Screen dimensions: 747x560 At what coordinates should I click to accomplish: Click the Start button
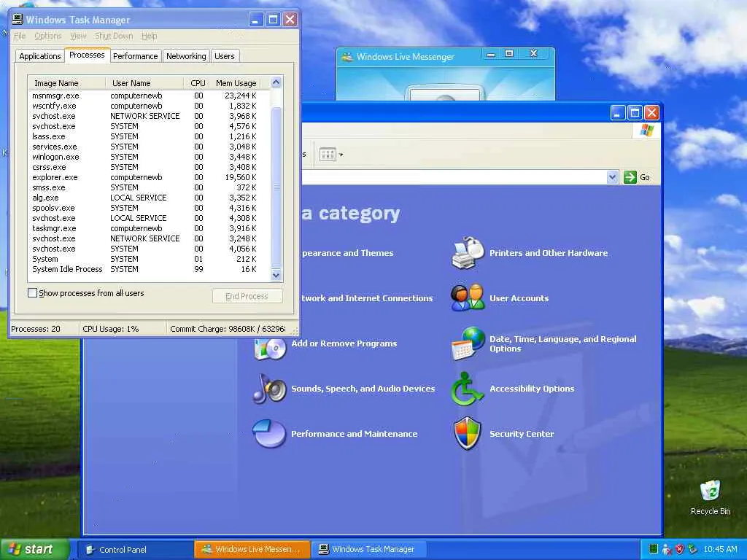tap(34, 549)
